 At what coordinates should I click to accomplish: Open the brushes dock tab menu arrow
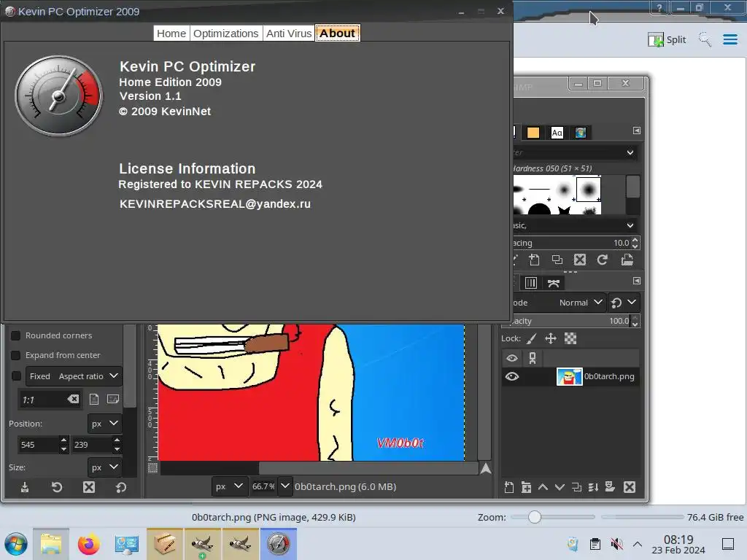tap(636, 131)
